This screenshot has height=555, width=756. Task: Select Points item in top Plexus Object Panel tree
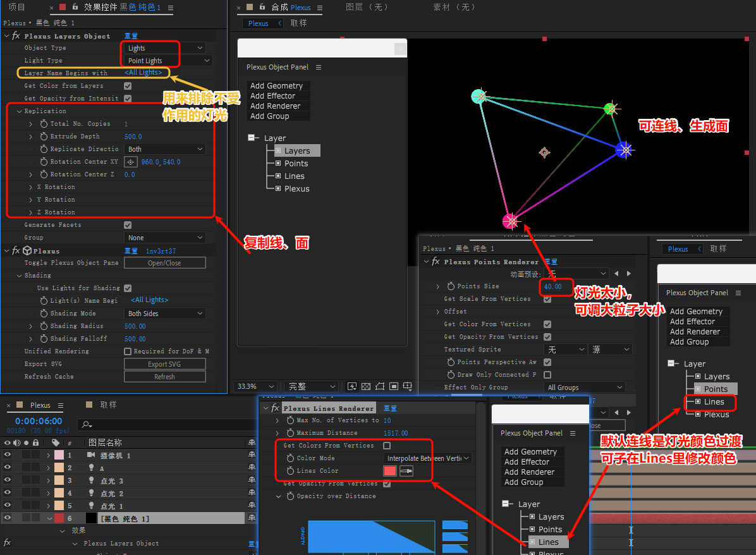(296, 164)
